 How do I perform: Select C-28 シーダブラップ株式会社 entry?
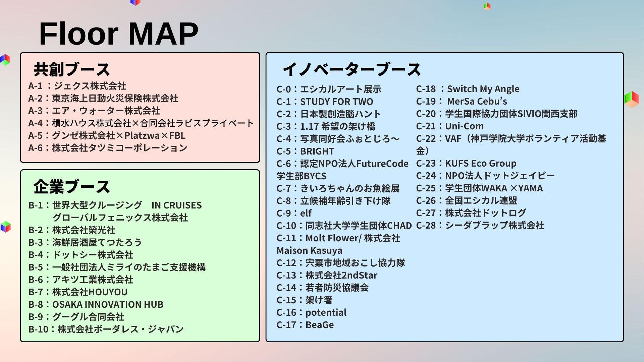coord(480,225)
